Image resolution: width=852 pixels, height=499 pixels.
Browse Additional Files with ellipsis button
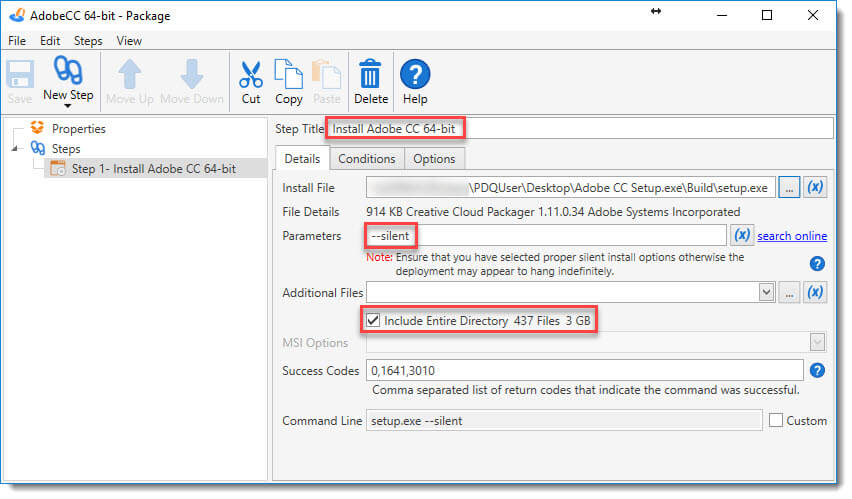(x=789, y=292)
